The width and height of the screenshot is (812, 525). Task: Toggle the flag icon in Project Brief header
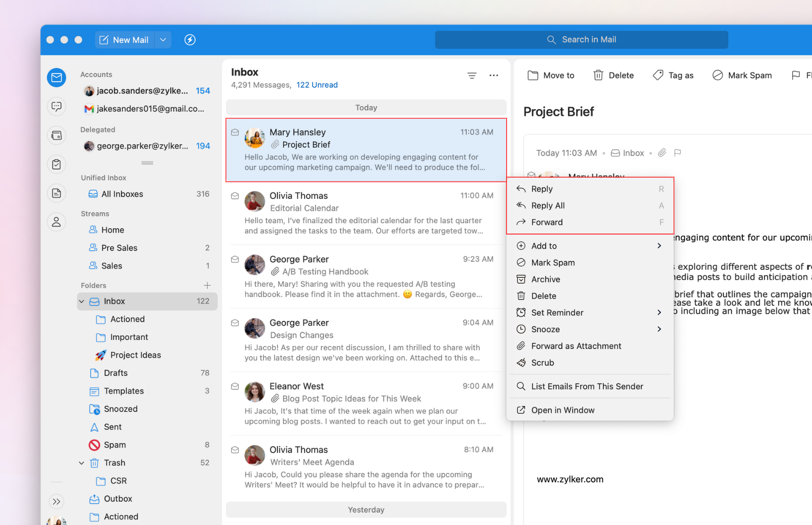pos(677,153)
